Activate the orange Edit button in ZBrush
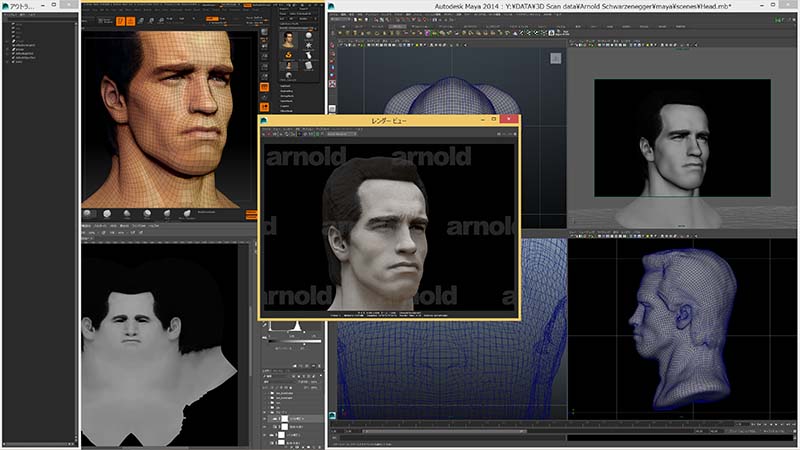 120,21
